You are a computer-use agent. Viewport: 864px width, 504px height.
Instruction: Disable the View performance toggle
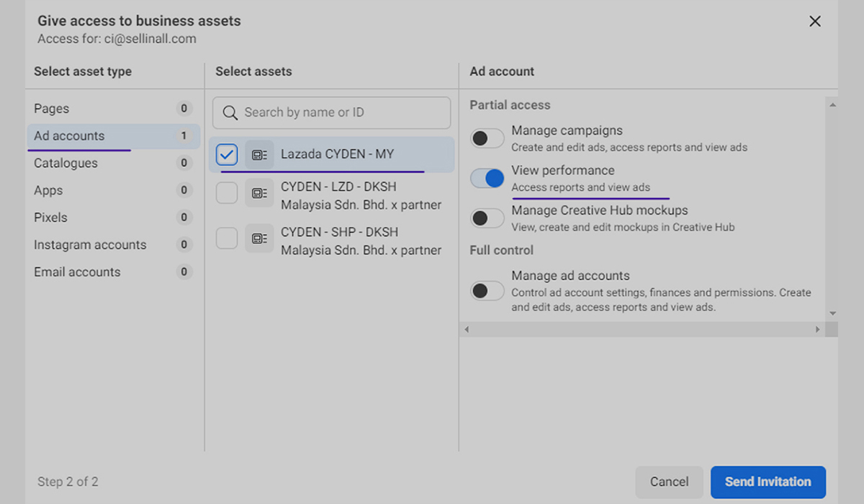(487, 178)
